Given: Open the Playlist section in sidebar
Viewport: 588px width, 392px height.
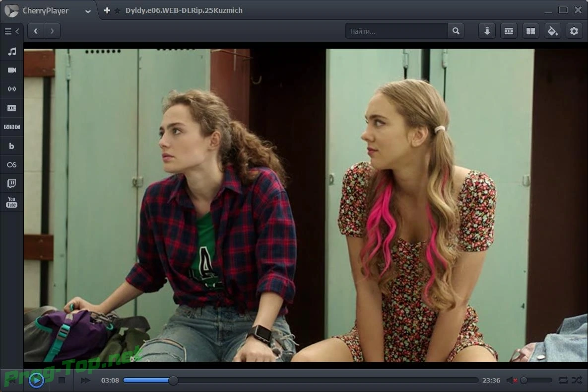Looking at the screenshot, I should (x=11, y=108).
